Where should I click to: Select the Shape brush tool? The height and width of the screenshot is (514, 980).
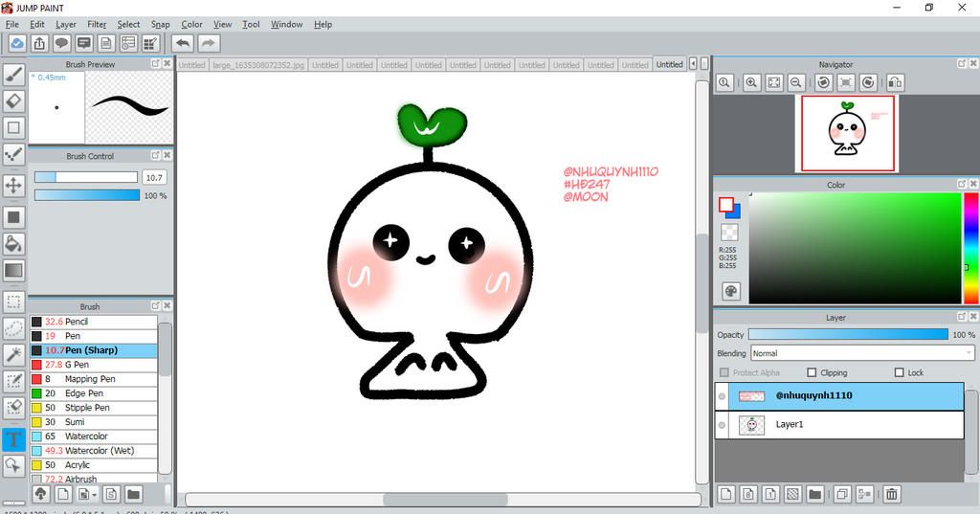13,127
